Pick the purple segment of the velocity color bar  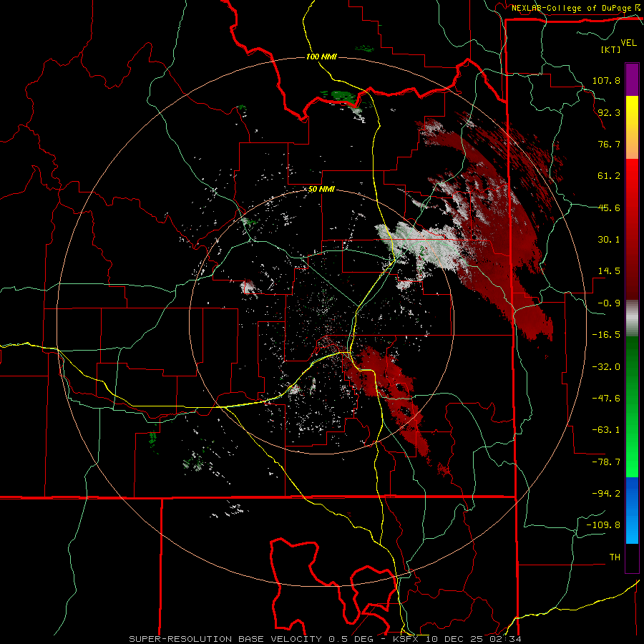point(632,79)
